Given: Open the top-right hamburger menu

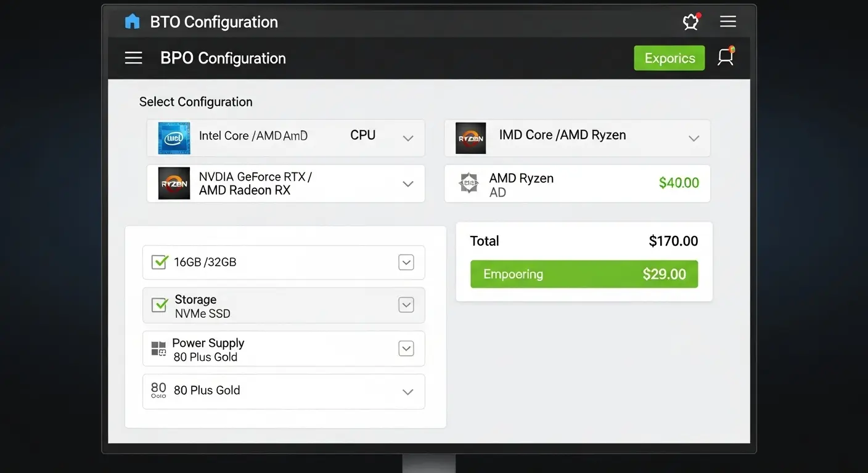Looking at the screenshot, I should click(728, 22).
